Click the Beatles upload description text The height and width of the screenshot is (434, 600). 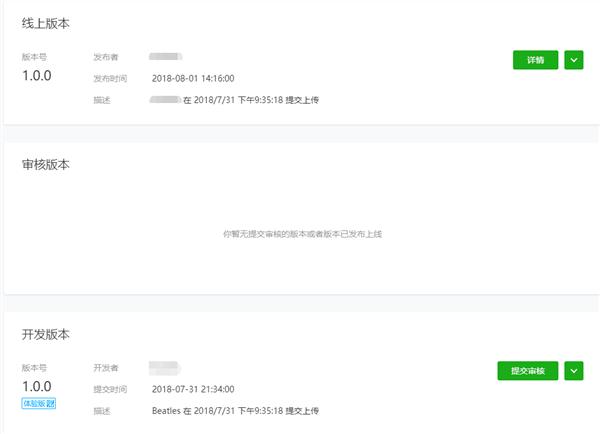pos(235,411)
